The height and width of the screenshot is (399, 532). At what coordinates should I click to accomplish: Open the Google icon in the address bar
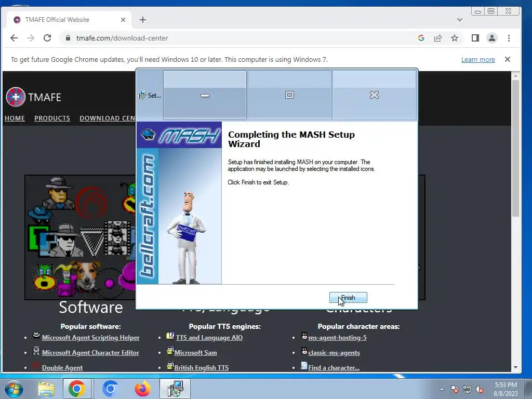point(421,38)
